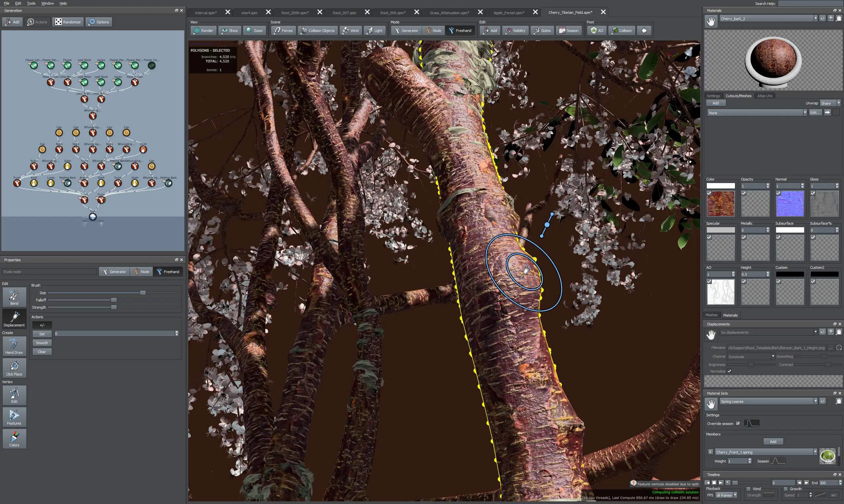
Task: Open the Tools menu
Action: 31,3
